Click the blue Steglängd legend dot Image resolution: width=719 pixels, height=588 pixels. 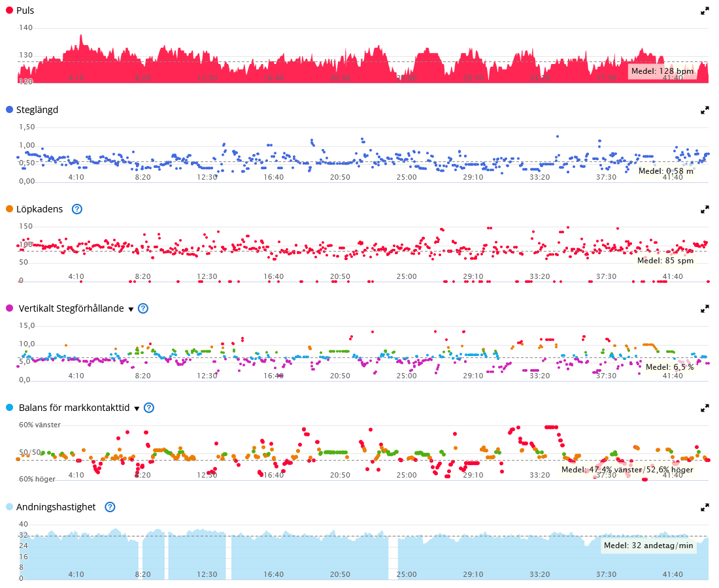pyautogui.click(x=9, y=110)
